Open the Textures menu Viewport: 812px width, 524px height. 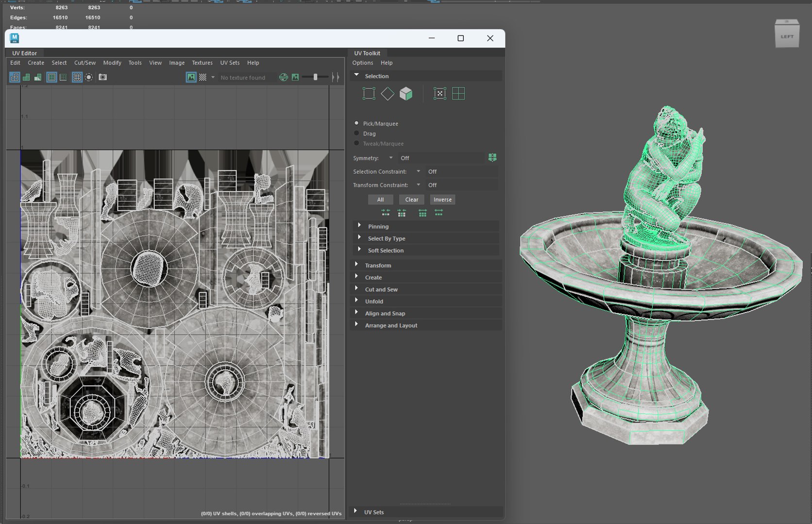(202, 63)
